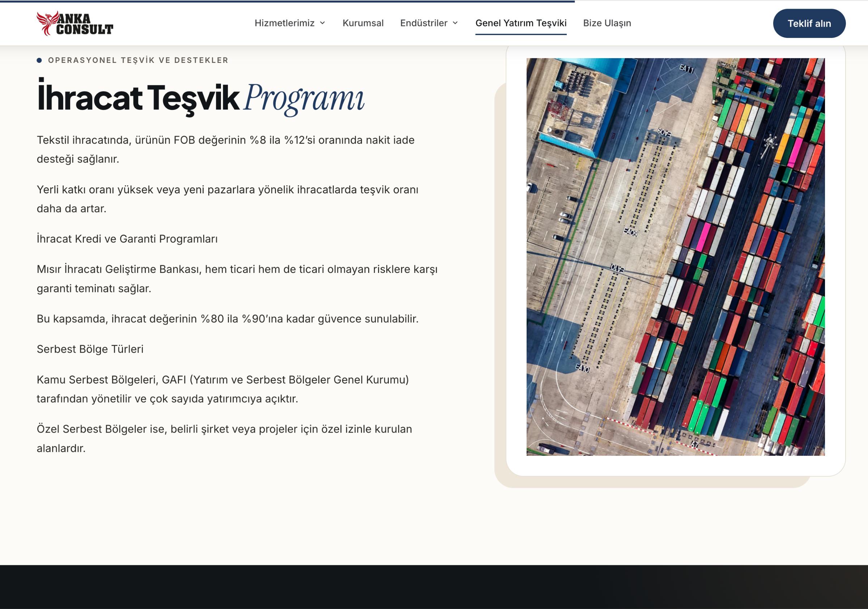Click the Yerli katkı oranı yüksek paragraph
The width and height of the screenshot is (868, 609).
pyautogui.click(x=227, y=199)
